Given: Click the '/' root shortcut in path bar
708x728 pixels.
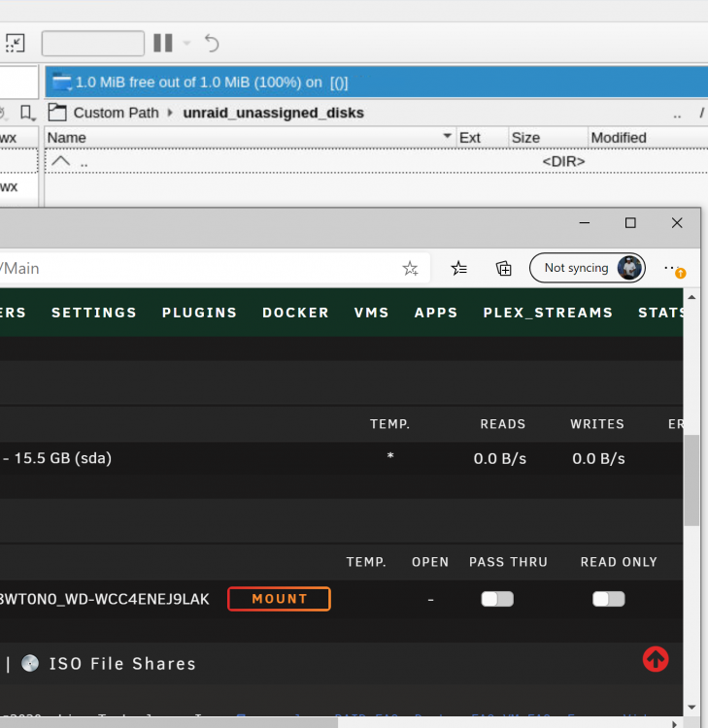Looking at the screenshot, I should point(701,113).
